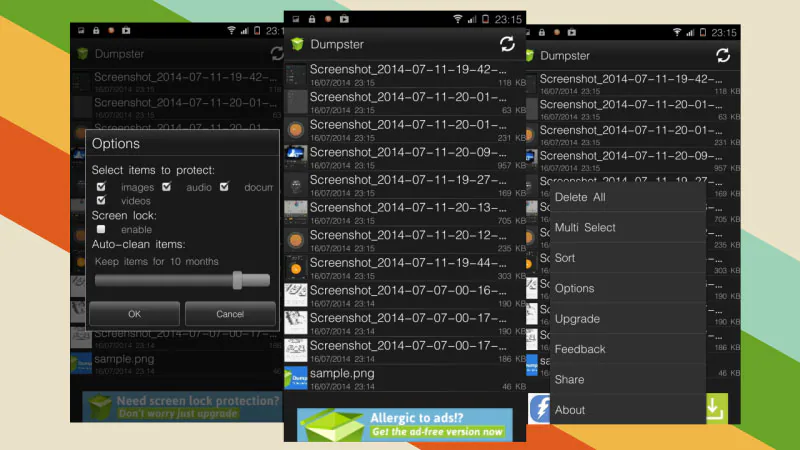Toggle the documents checkbox in the Options dialog
Viewport: 800px width, 450px height.
[x=224, y=187]
